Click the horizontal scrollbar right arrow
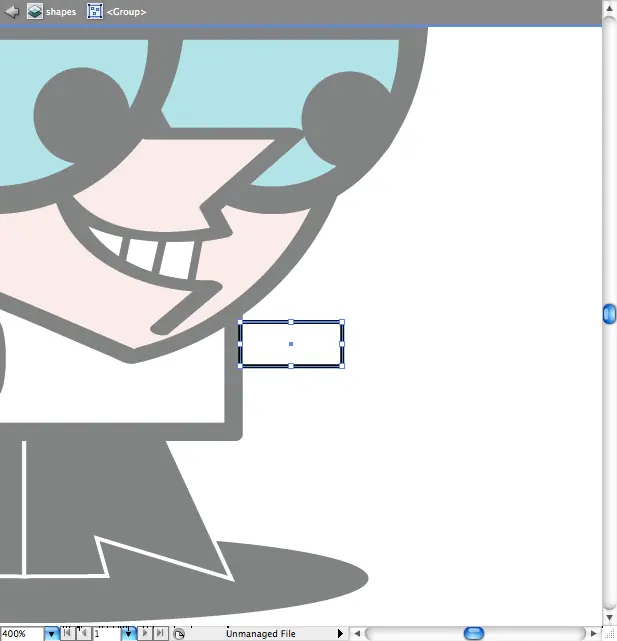The image size is (617, 641). point(594,634)
